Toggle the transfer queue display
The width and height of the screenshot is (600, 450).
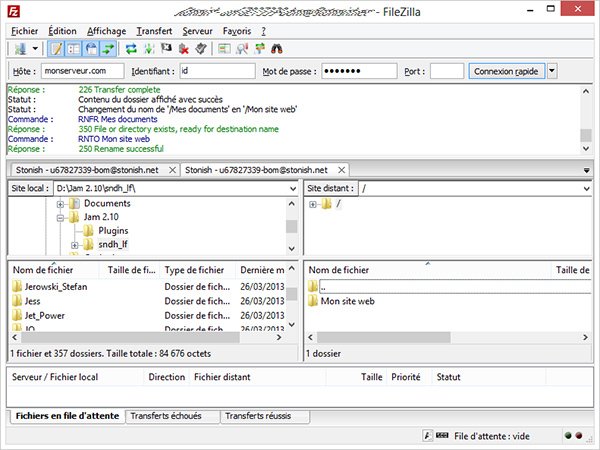pos(108,48)
